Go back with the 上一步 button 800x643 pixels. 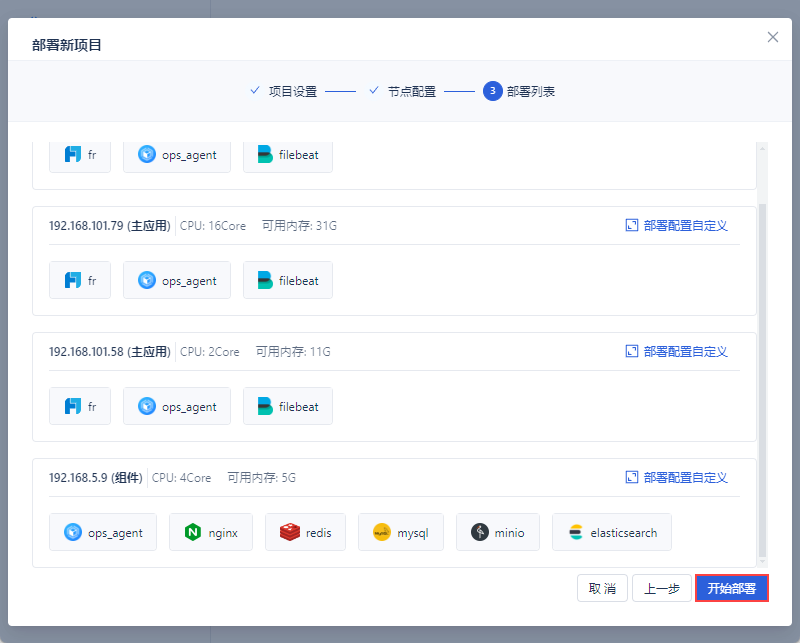(x=662, y=588)
